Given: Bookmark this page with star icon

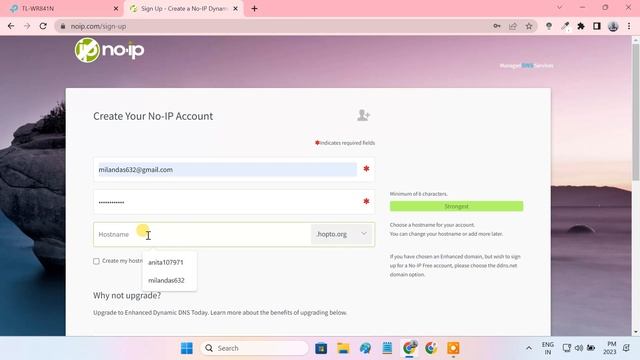Looking at the screenshot, I should [x=529, y=26].
